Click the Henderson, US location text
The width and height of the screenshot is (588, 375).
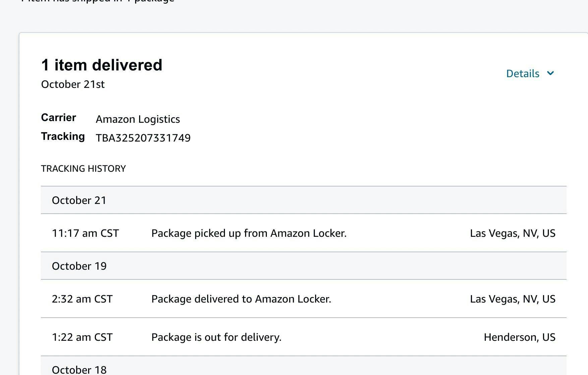pos(519,337)
